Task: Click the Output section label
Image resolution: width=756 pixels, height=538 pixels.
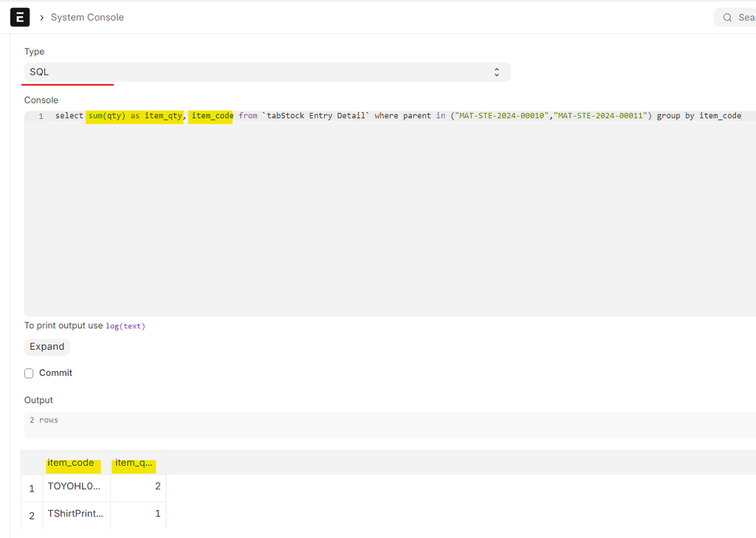Action: [38, 400]
